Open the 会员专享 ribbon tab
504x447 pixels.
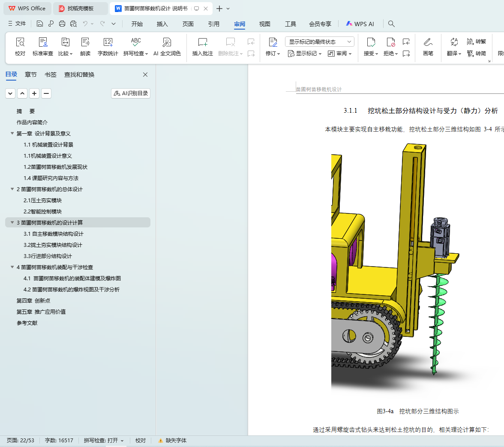(320, 24)
